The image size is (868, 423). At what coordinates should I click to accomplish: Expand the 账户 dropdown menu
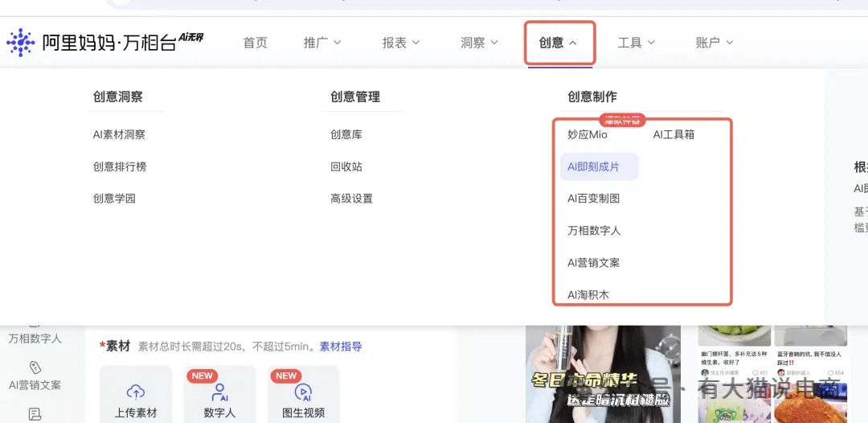(714, 43)
